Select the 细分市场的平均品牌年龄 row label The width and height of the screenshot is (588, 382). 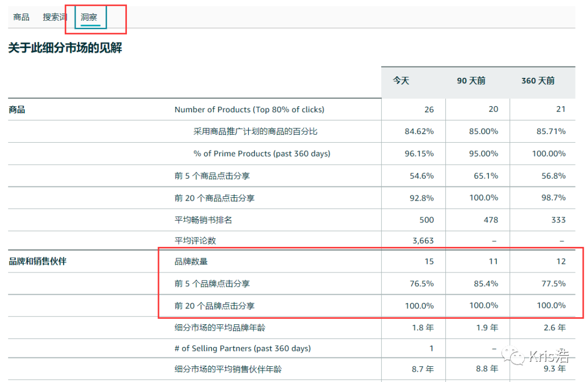click(220, 328)
